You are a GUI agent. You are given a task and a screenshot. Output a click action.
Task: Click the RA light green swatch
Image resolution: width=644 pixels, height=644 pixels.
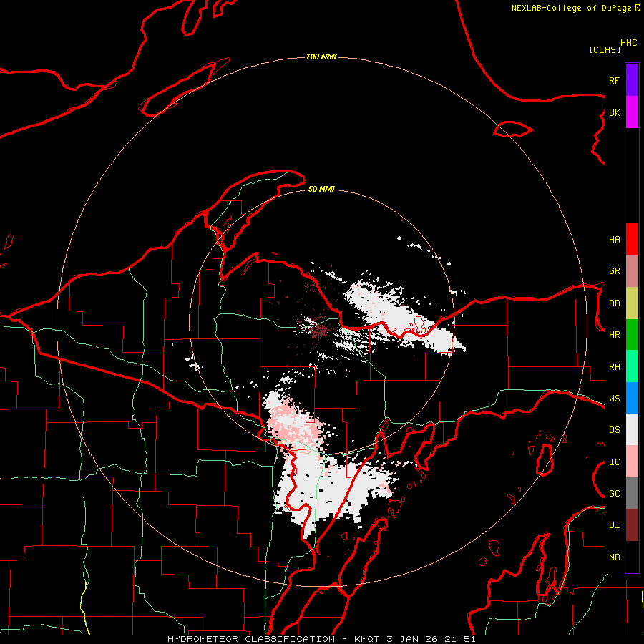[632, 366]
